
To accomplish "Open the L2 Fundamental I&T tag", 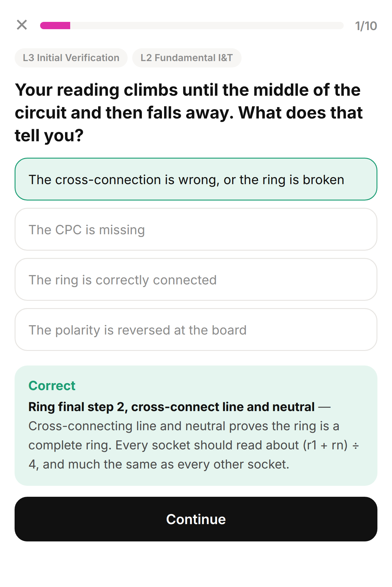I will click(x=187, y=58).
